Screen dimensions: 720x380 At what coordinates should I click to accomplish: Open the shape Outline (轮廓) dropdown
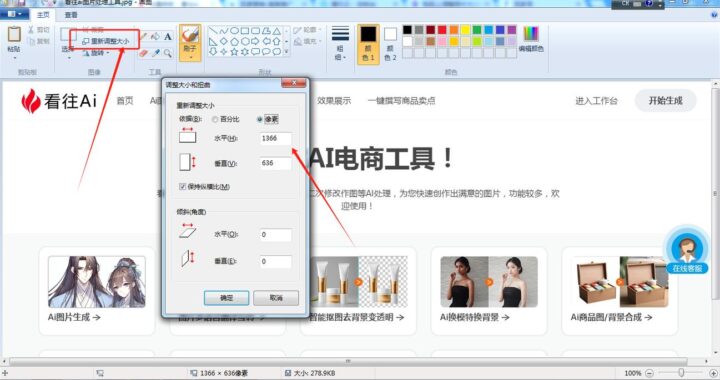(x=307, y=30)
